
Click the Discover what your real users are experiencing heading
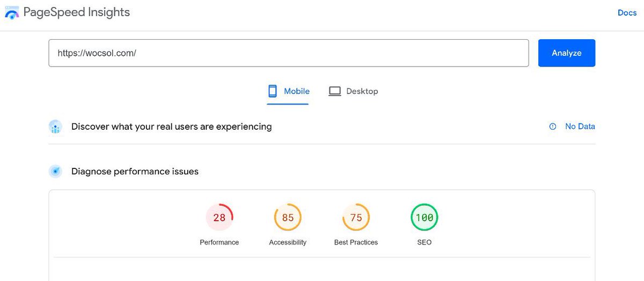(x=172, y=127)
